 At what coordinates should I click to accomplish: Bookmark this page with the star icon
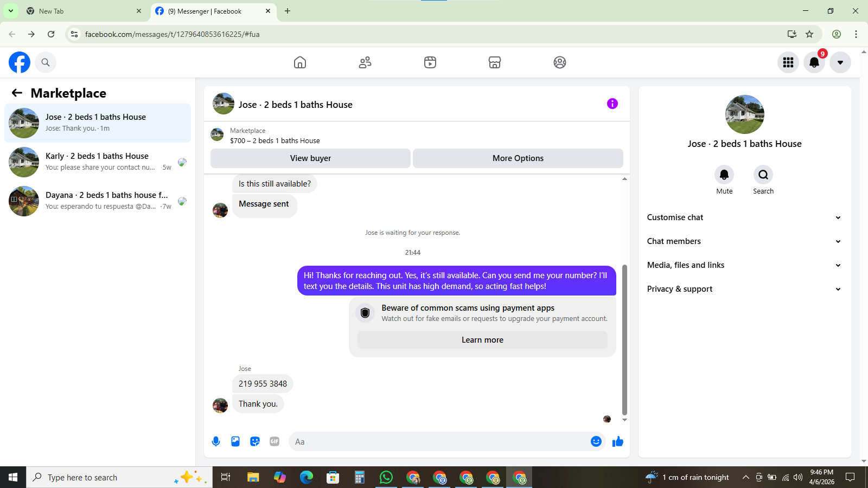pos(809,34)
